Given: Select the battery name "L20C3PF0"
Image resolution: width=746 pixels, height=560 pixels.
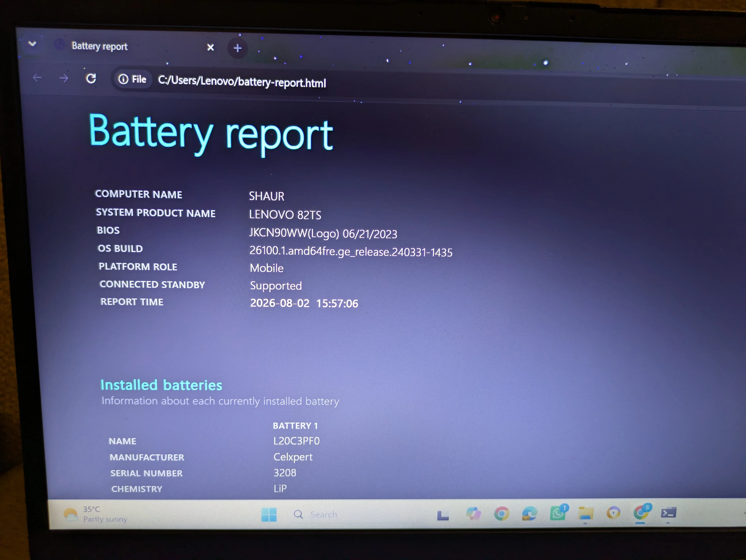Looking at the screenshot, I should (296, 441).
